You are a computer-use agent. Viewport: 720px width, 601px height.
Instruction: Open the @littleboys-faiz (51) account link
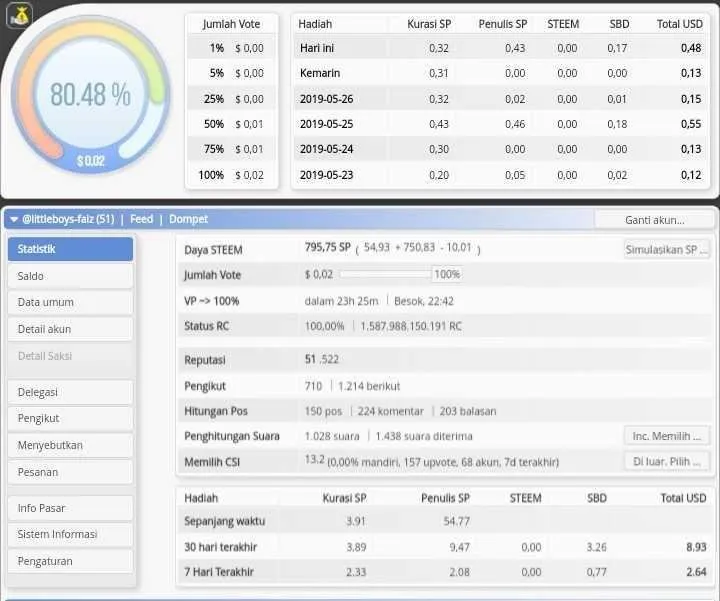pyautogui.click(x=68, y=219)
